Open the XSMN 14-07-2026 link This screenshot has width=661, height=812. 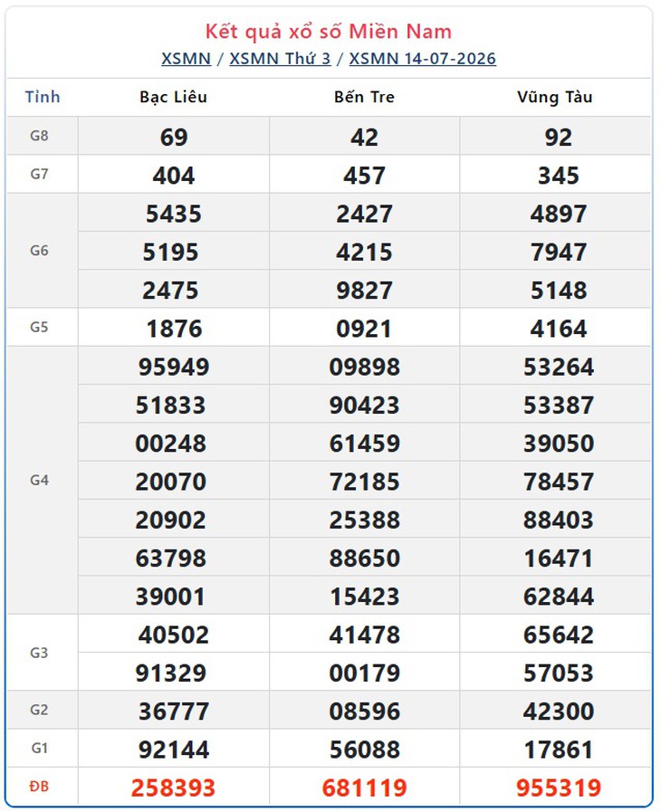click(422, 59)
